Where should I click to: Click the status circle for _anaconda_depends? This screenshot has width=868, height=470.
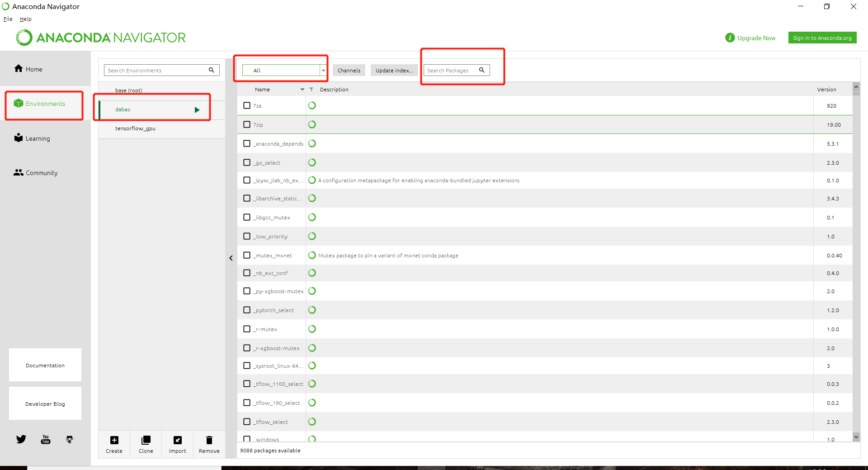tap(312, 143)
